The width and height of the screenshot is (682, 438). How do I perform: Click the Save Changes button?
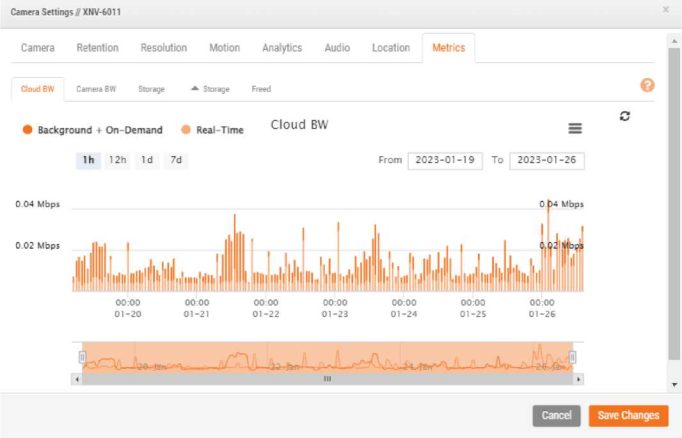pyautogui.click(x=628, y=415)
